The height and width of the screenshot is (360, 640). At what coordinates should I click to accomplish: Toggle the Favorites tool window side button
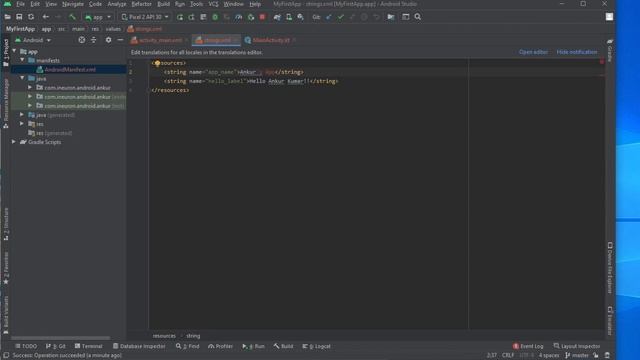[x=6, y=268]
